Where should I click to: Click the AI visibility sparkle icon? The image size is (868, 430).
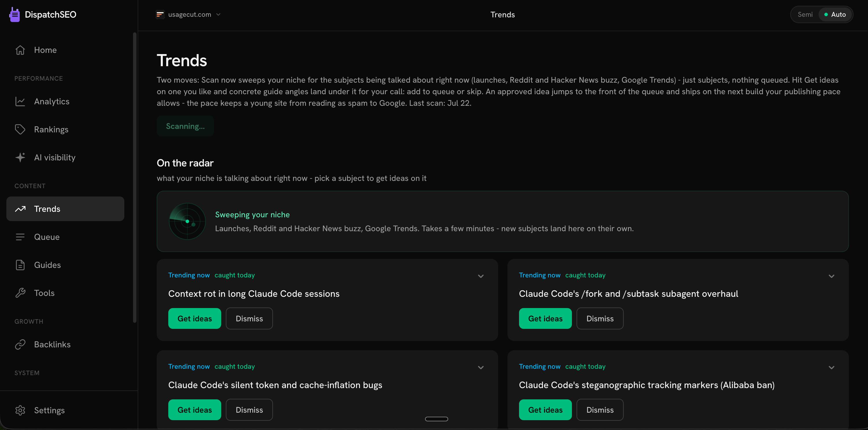point(20,157)
